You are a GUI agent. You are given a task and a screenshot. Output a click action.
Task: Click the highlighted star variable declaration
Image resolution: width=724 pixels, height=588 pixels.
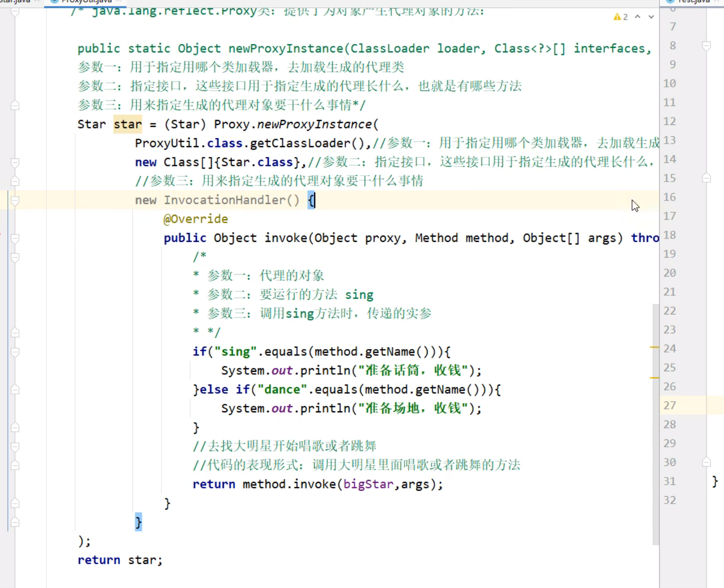point(127,124)
